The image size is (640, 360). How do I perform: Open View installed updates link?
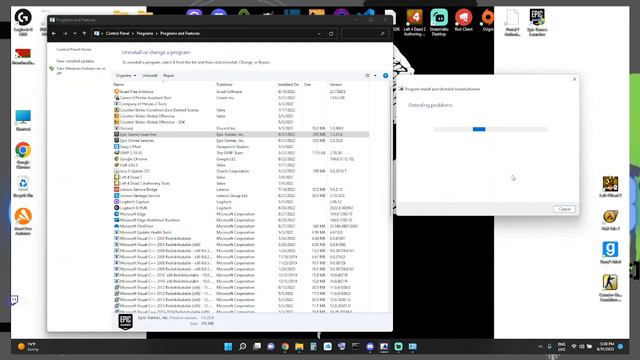tap(75, 61)
